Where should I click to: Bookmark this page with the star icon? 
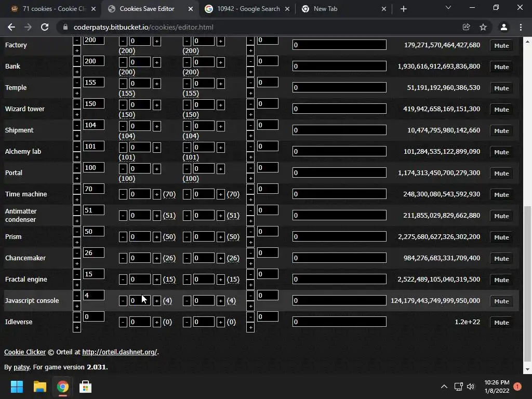[x=483, y=27]
